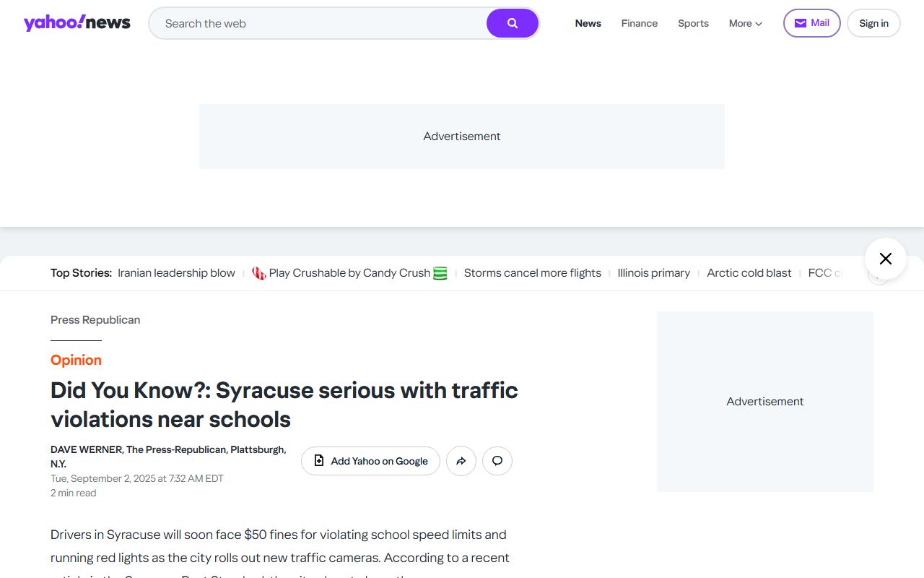
Task: Click the top banner Advertisement area
Action: (x=462, y=137)
